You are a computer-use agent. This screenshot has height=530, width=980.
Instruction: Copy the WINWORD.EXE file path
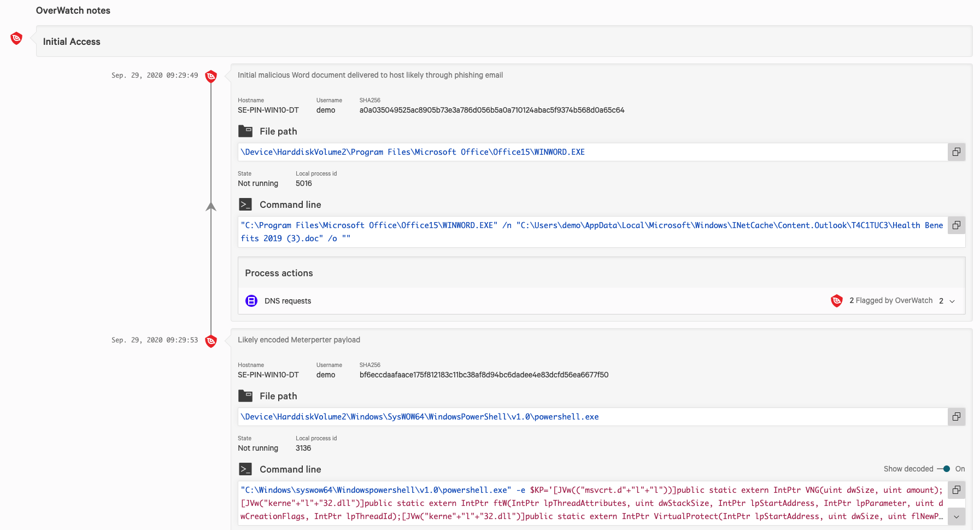click(956, 152)
